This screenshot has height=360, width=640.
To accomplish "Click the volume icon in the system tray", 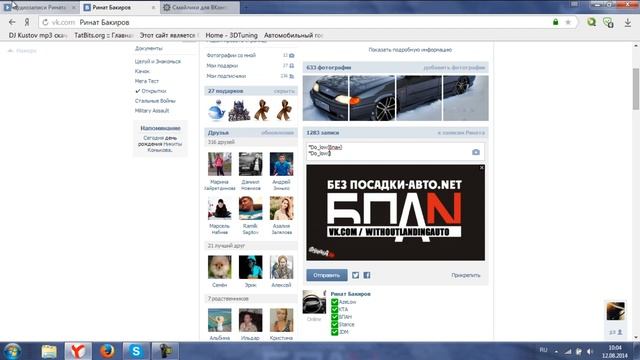I will [590, 351].
